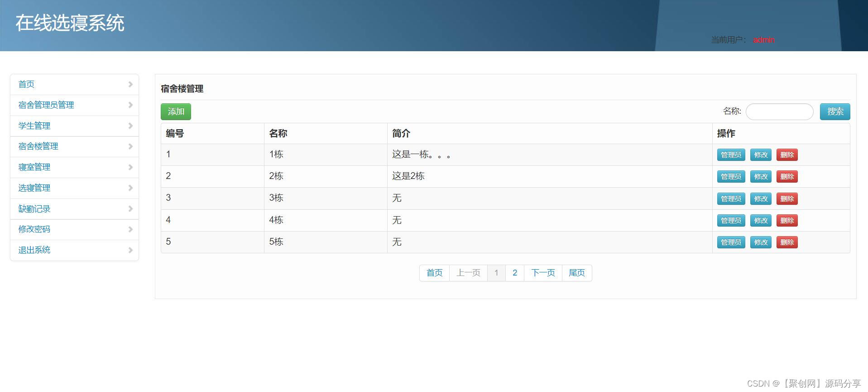Click the 宿舍楼管理 panel heading

[x=182, y=89]
